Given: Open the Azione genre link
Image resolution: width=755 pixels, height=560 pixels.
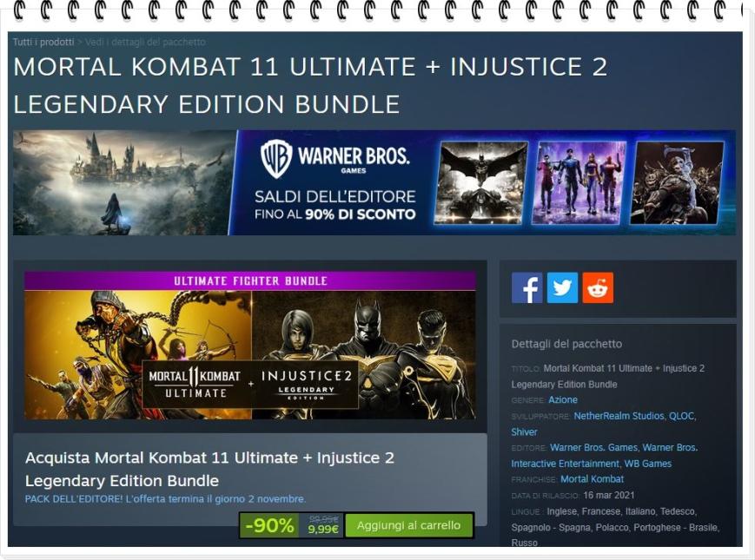Looking at the screenshot, I should pyautogui.click(x=563, y=399).
